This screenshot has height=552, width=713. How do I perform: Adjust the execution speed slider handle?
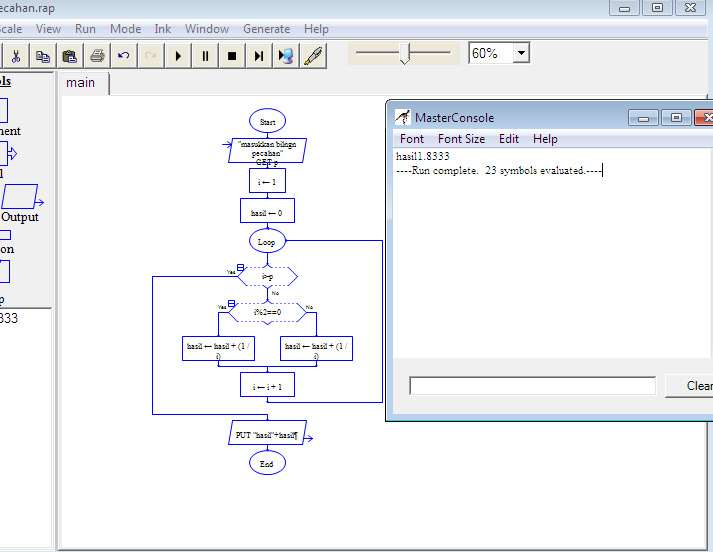pyautogui.click(x=405, y=54)
